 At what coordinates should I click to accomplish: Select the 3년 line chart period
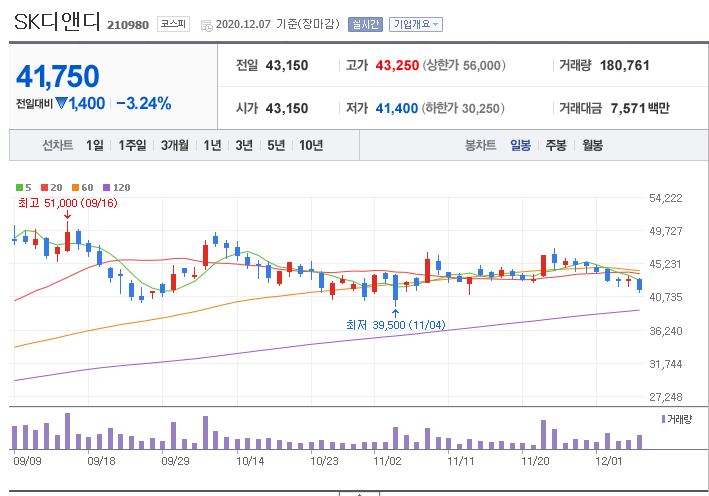point(244,145)
